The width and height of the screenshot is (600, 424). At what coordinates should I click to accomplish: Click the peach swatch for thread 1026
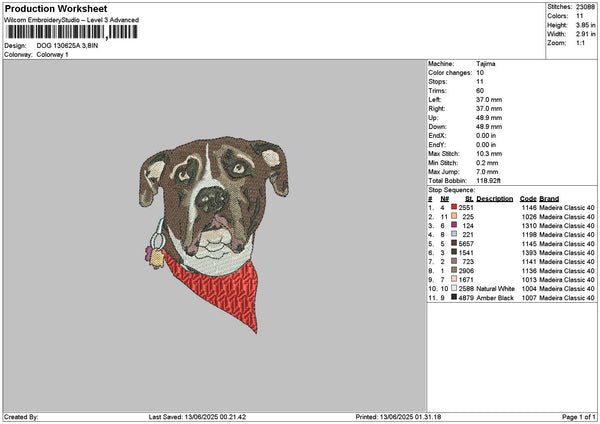[x=455, y=216]
